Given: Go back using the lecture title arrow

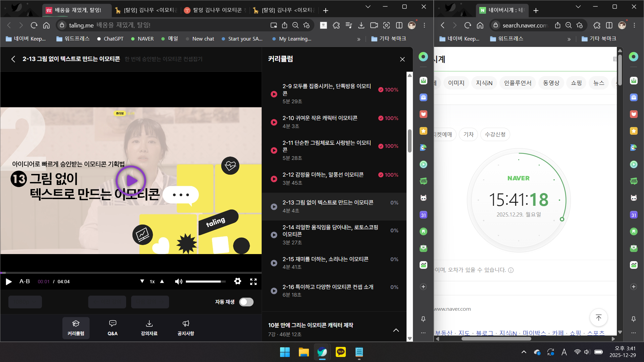Looking at the screenshot, I should click(13, 59).
